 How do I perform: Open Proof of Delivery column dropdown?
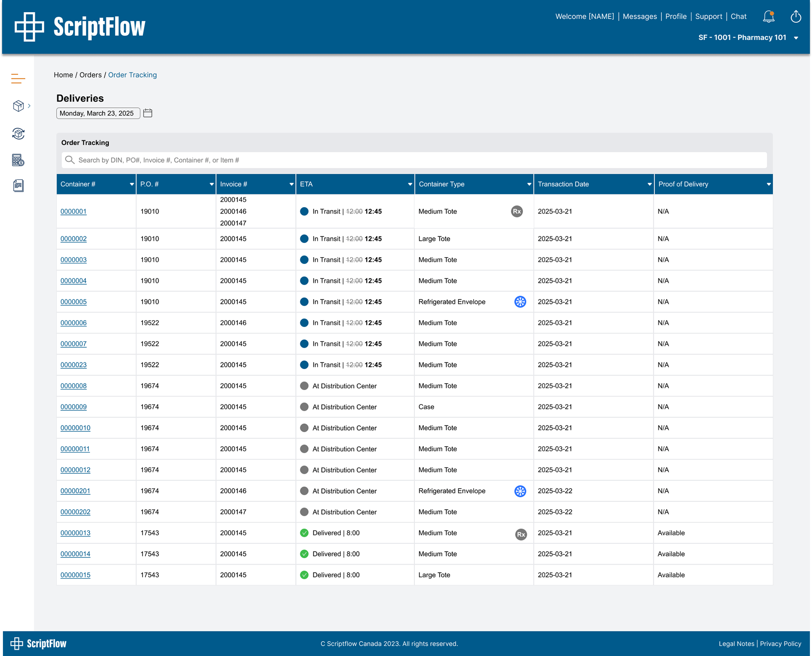[768, 184]
